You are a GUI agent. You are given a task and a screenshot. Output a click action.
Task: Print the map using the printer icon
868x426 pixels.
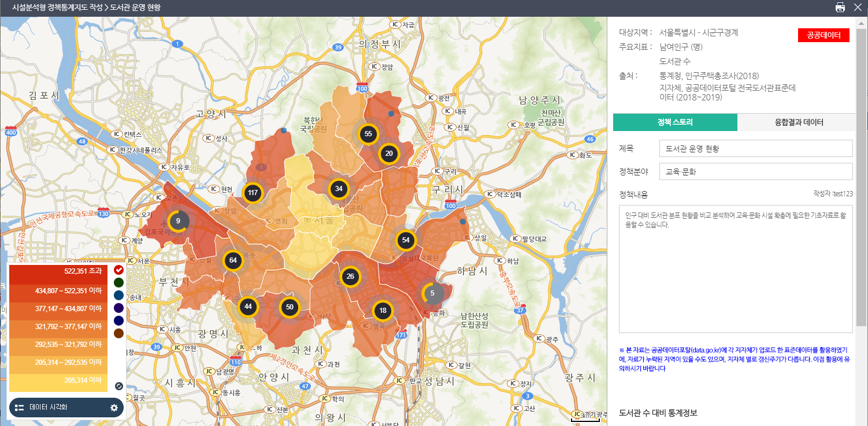(840, 8)
